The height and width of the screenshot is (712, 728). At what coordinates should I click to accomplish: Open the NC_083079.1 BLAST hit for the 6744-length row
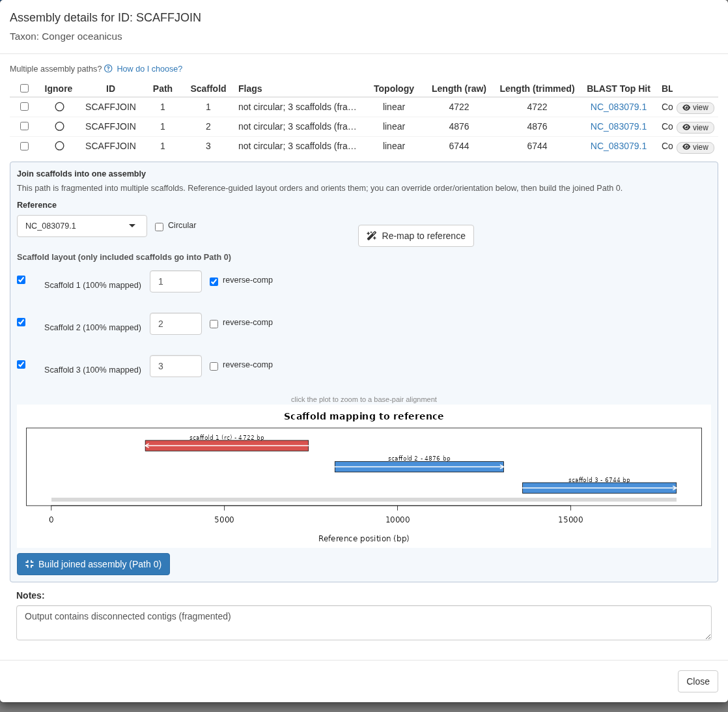click(x=619, y=146)
